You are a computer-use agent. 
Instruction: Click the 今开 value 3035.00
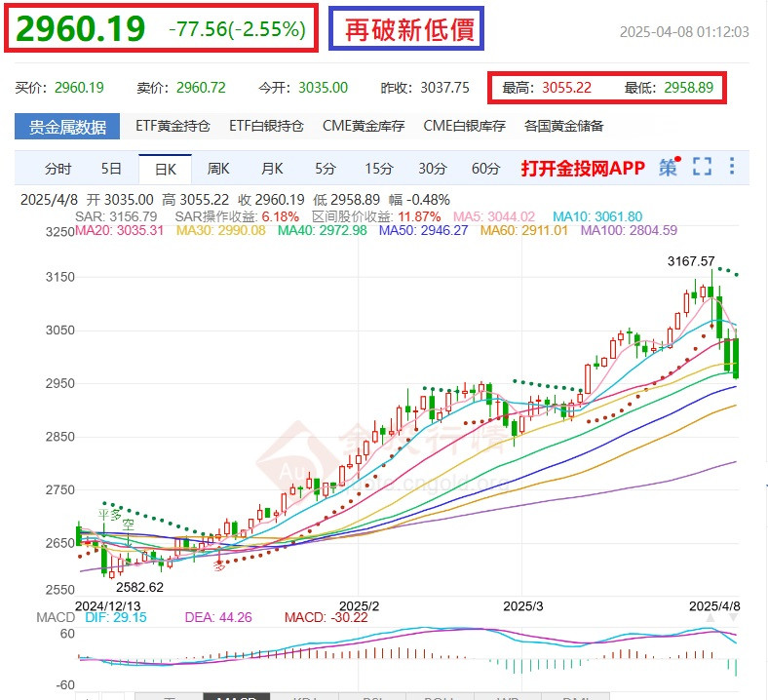click(x=324, y=88)
